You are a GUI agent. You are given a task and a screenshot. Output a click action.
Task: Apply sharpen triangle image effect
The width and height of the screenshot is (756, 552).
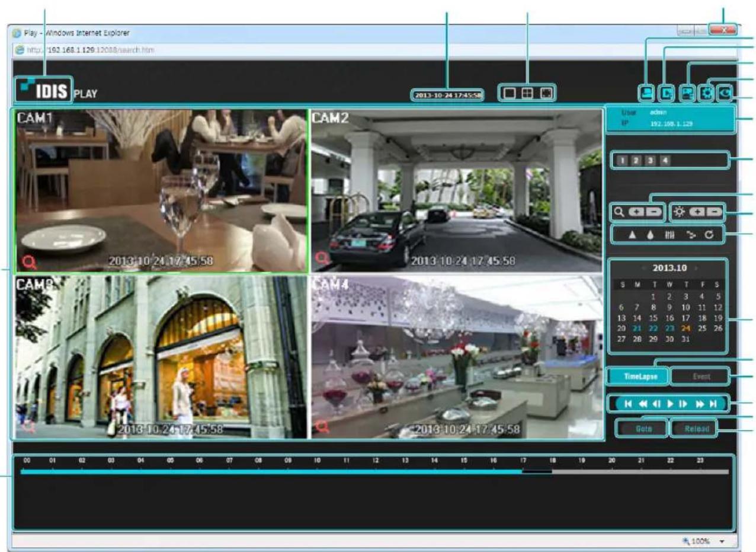tap(633, 235)
